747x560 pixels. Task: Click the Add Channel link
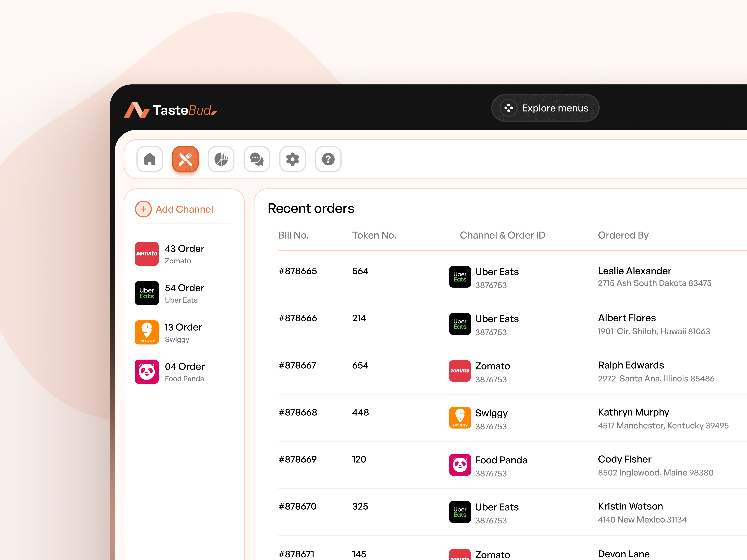(184, 209)
